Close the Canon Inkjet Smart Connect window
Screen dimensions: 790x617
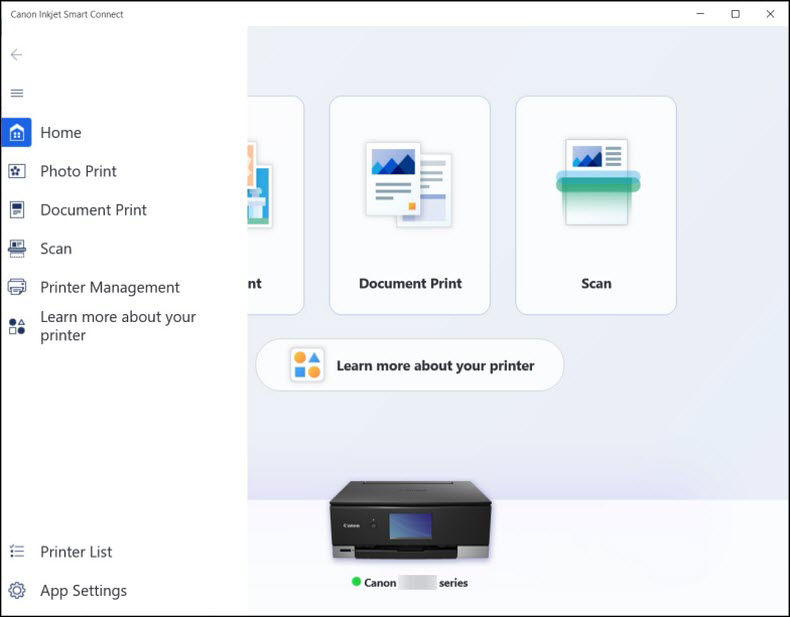click(x=770, y=14)
